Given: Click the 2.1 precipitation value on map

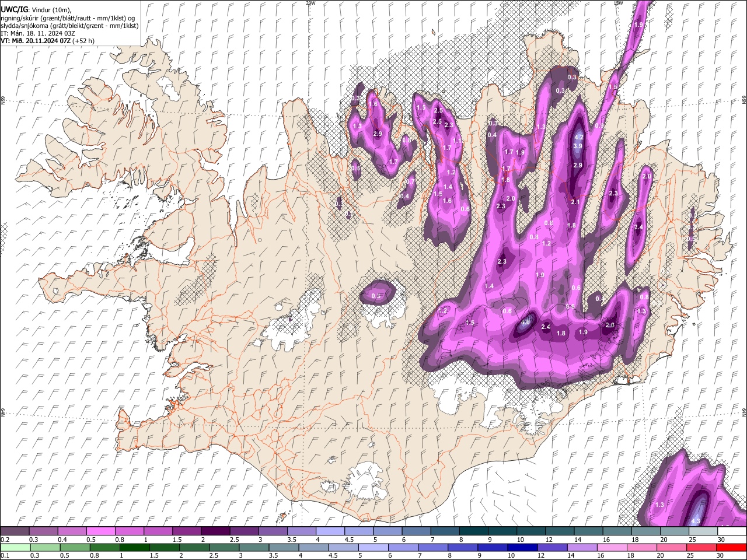Looking at the screenshot, I should tap(575, 202).
